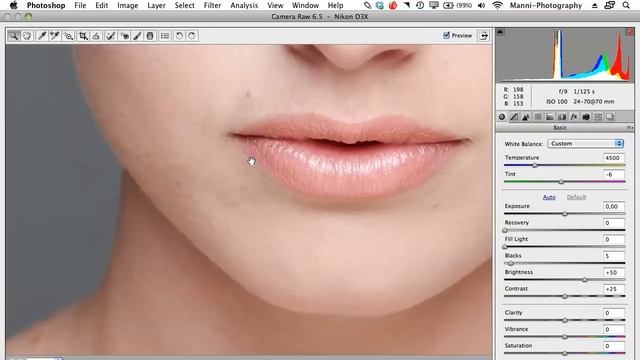Viewport: 640px width, 360px height.
Task: Select the Straighten tool
Action: (x=96, y=36)
